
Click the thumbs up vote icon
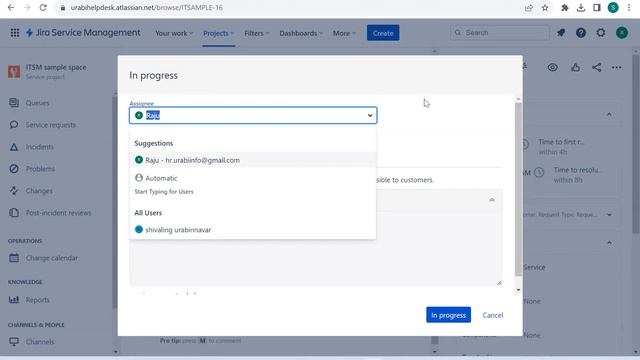(576, 67)
